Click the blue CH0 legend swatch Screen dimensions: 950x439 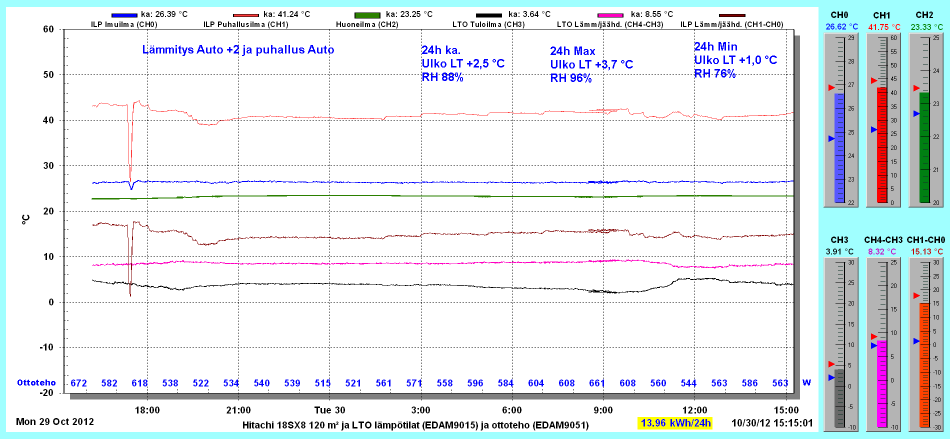[123, 15]
